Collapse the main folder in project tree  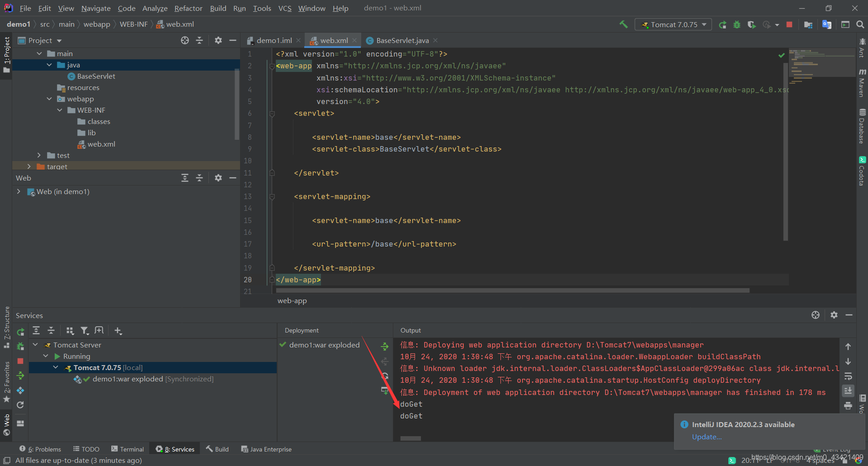(x=39, y=53)
